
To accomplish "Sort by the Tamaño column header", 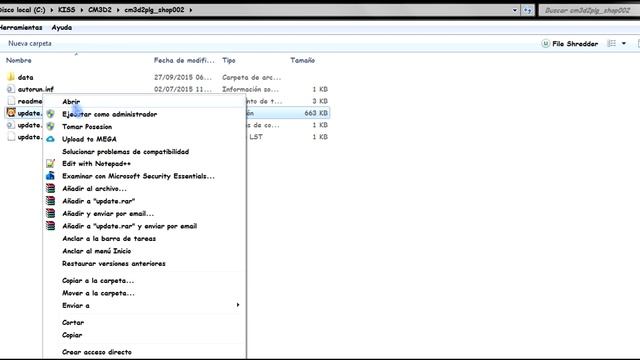I will 302,60.
